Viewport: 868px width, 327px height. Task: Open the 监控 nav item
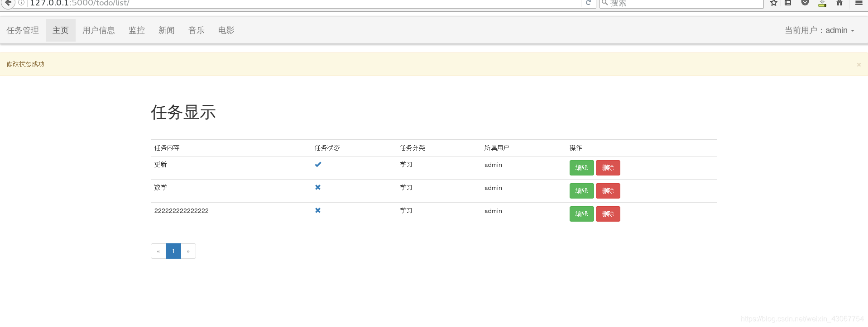137,30
